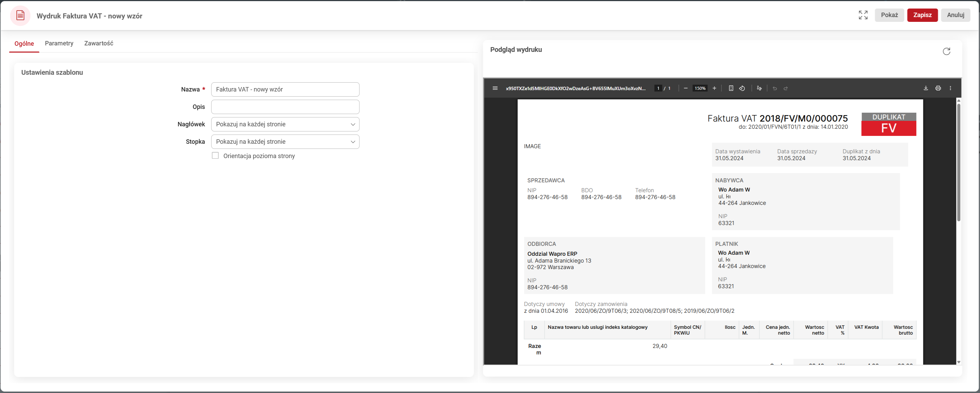
Task: Click the fit to page icon
Action: pyautogui.click(x=731, y=88)
